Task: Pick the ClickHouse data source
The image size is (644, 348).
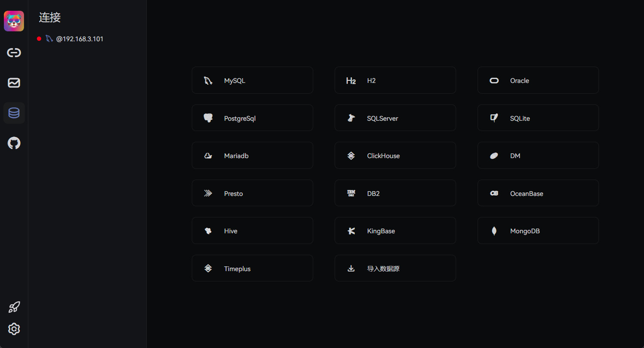Action: point(395,156)
